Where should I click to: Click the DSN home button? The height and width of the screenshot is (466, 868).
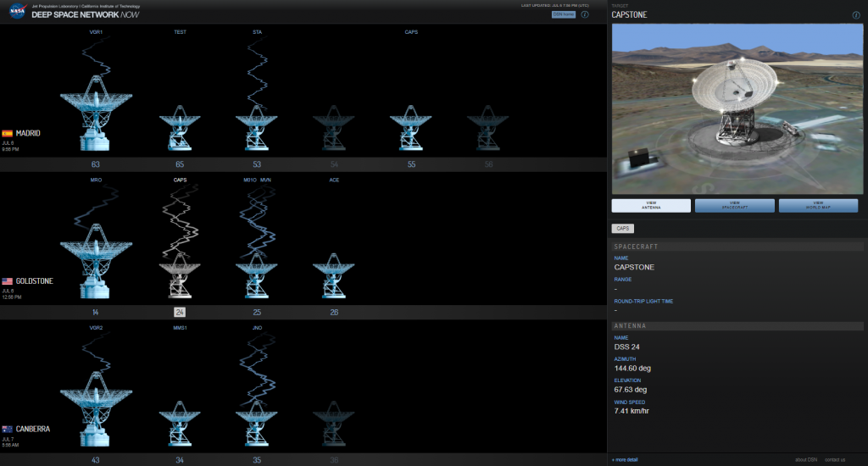pyautogui.click(x=564, y=14)
